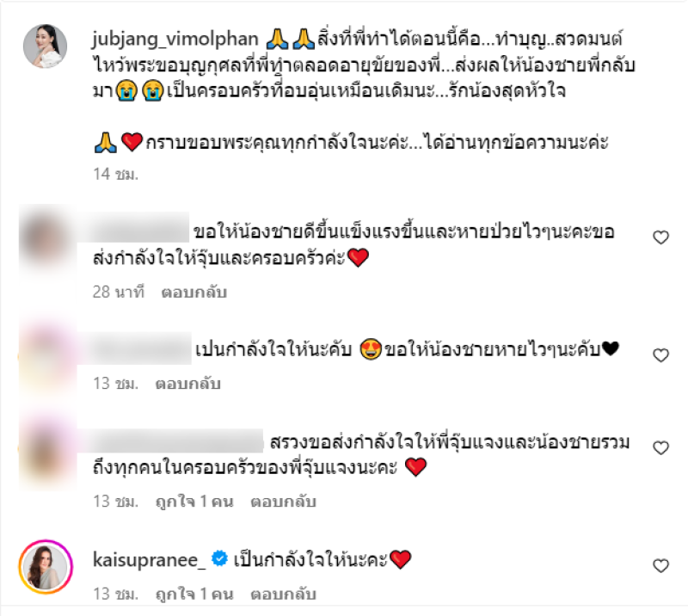Like the comment with black heart emoji
The image size is (688, 616).
(660, 355)
